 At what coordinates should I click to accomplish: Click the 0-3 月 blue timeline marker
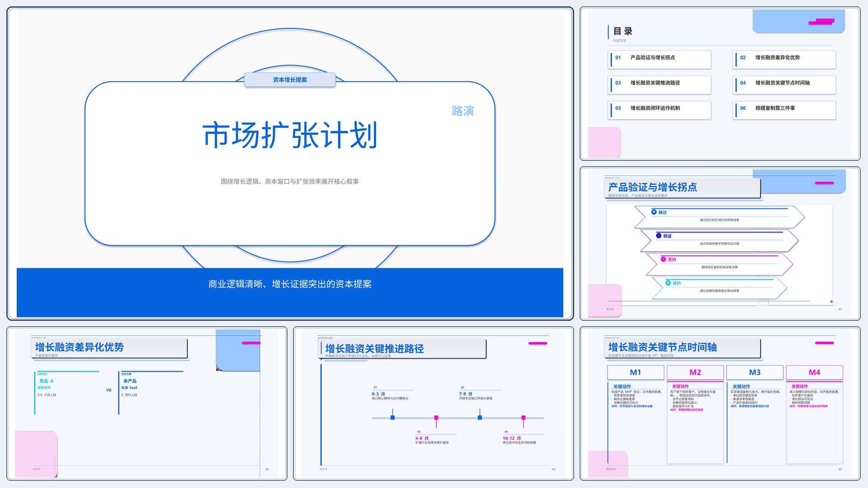click(392, 418)
